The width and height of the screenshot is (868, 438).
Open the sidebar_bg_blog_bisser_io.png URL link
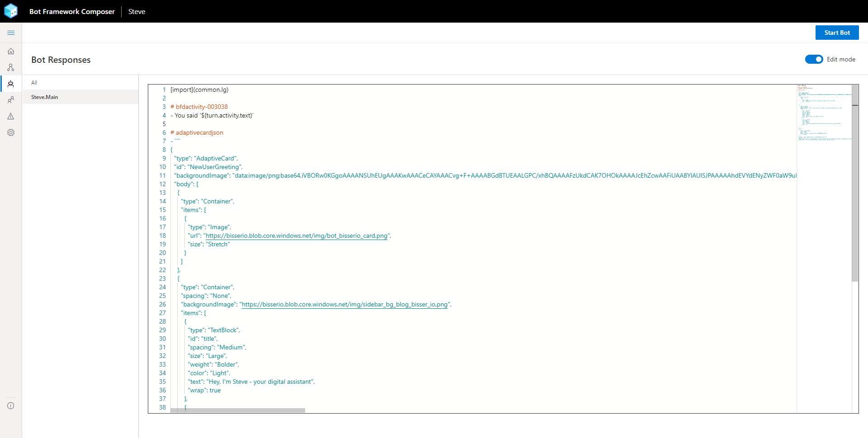(x=344, y=304)
